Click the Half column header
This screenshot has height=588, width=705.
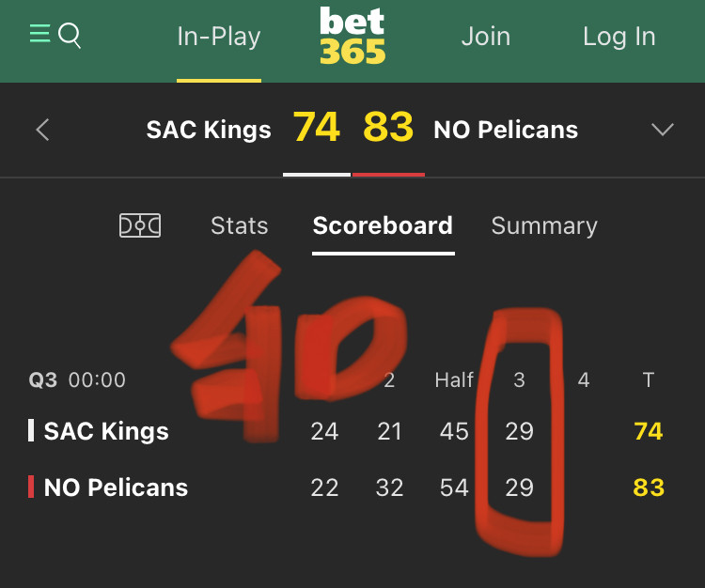click(454, 380)
